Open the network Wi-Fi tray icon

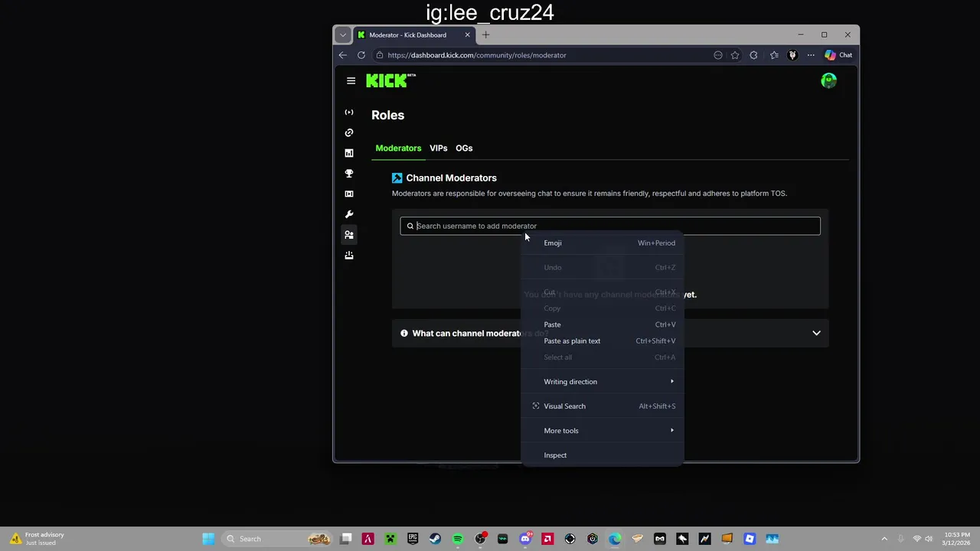coord(917,539)
